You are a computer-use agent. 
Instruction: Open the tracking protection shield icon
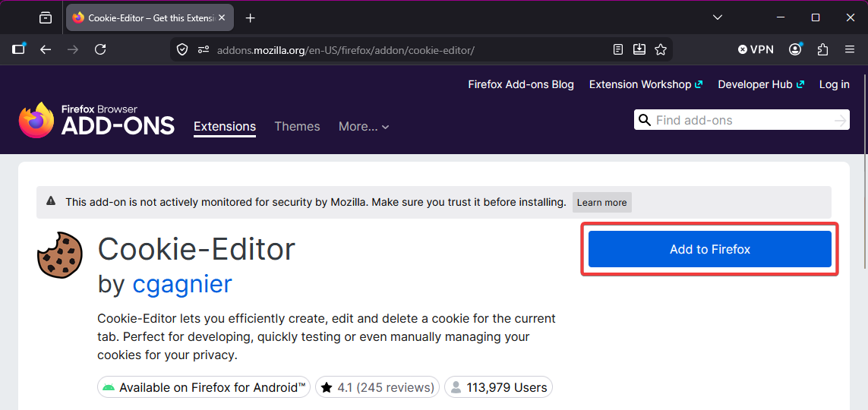coord(182,50)
